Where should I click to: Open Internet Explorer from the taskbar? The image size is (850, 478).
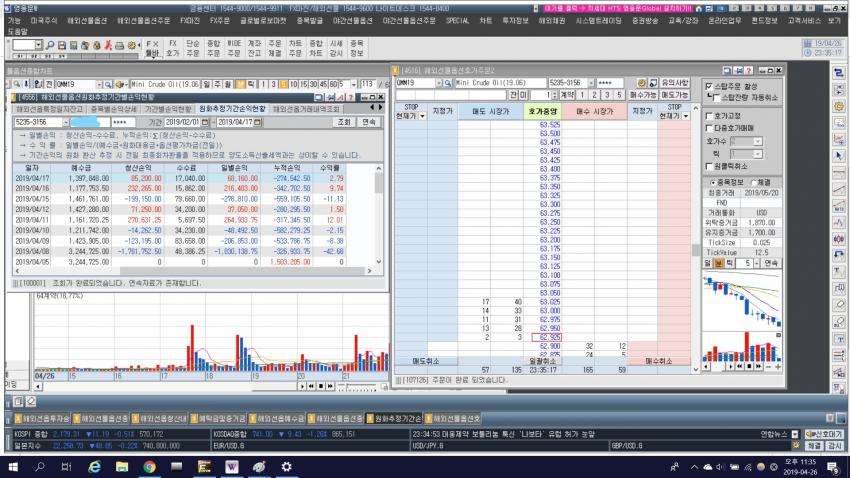94,467
